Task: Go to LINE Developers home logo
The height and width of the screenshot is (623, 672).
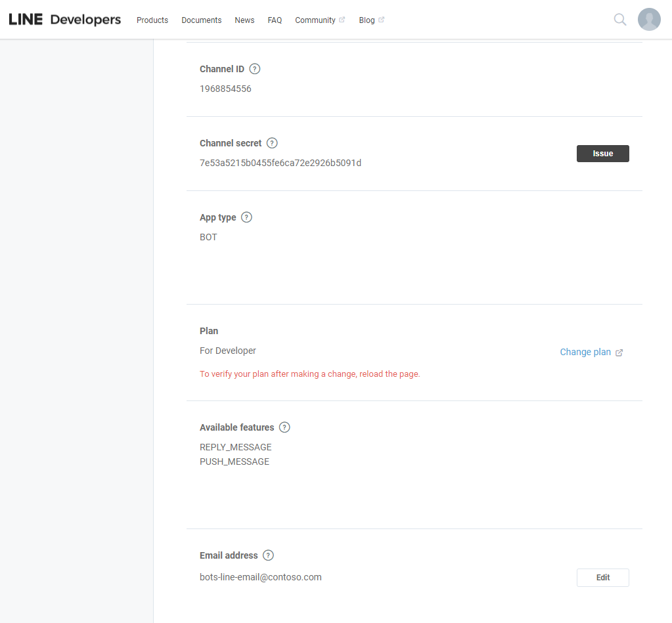Action: 65,20
